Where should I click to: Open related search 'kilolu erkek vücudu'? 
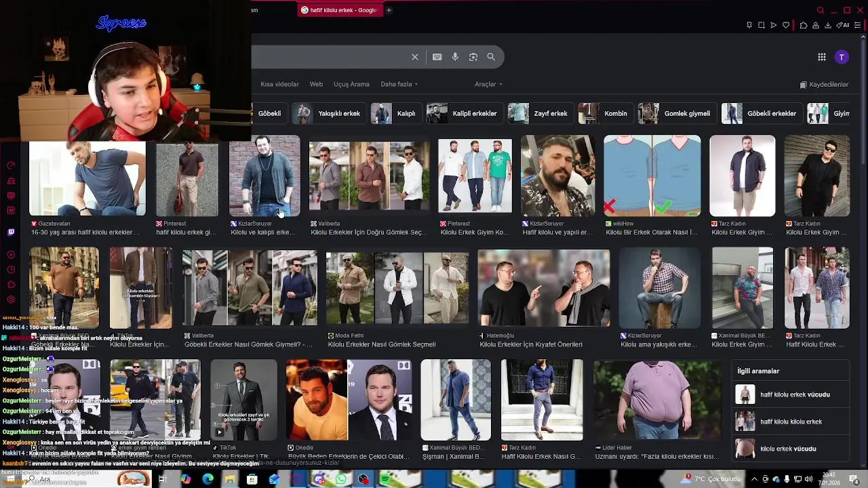[791, 449]
